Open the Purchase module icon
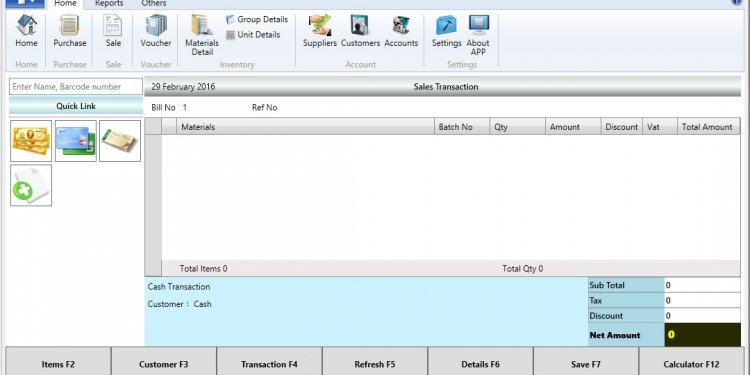The height and width of the screenshot is (375, 750). tap(70, 31)
